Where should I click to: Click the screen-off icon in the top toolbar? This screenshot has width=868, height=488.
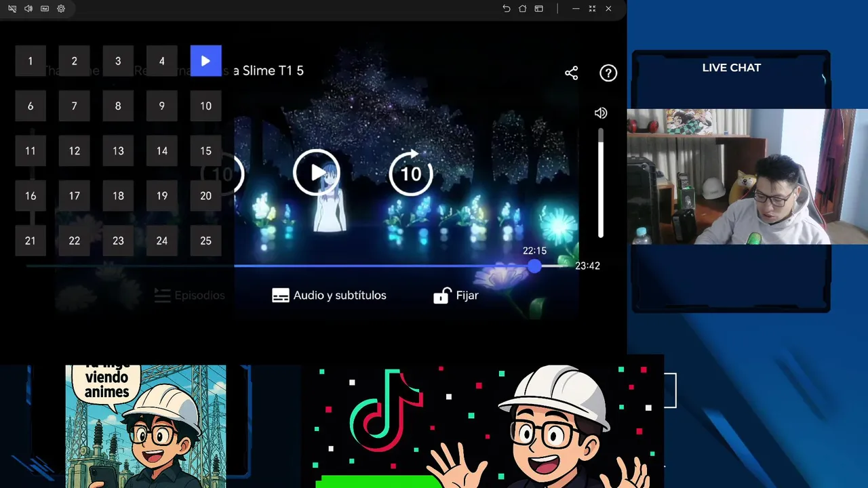[12, 9]
